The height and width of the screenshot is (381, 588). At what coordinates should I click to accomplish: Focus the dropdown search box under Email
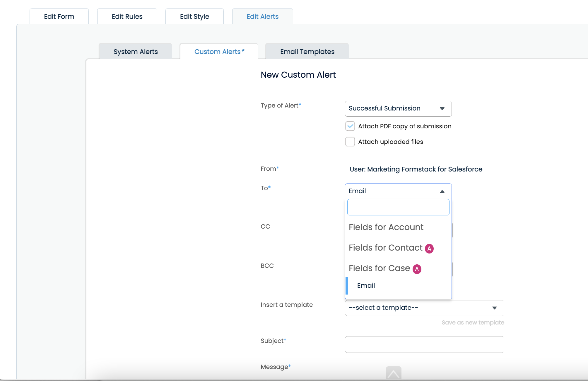click(398, 207)
